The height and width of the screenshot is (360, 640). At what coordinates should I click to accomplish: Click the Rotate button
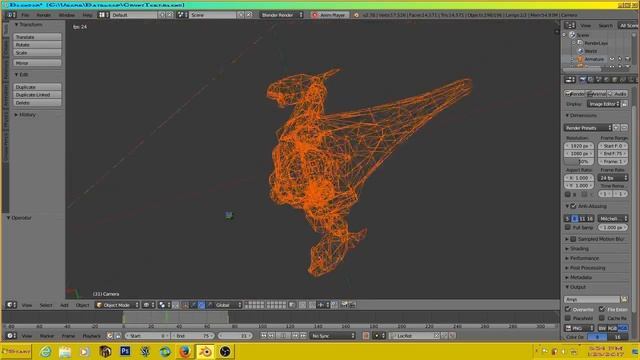(37, 44)
